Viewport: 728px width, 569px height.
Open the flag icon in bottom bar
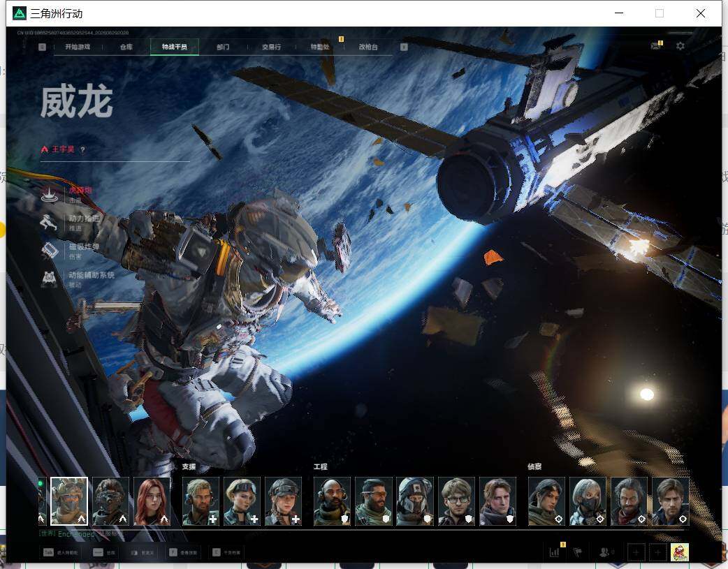click(x=578, y=552)
